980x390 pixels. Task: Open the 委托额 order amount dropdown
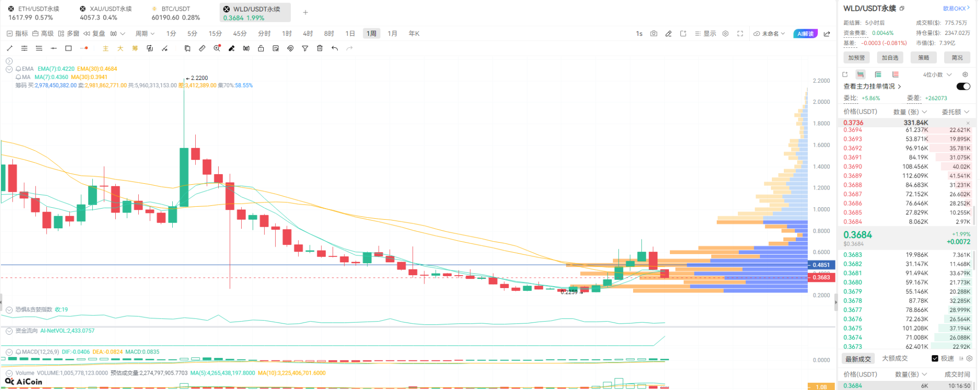coord(956,112)
